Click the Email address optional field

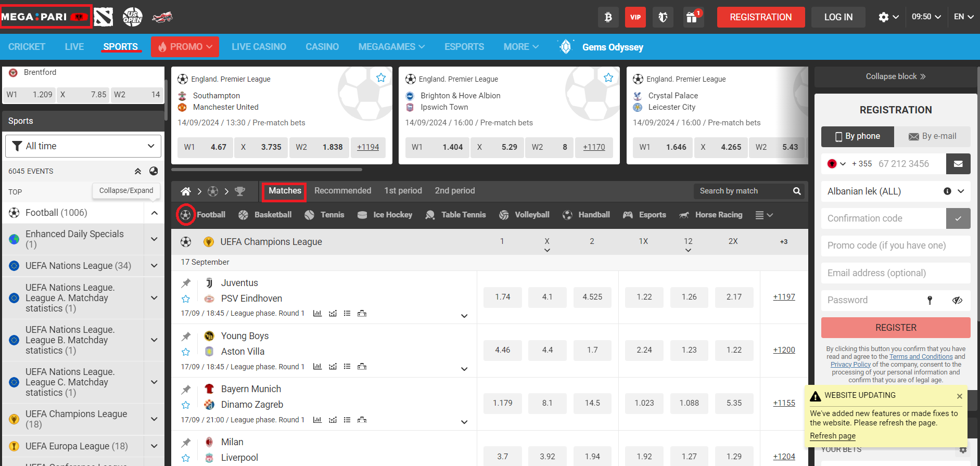896,273
